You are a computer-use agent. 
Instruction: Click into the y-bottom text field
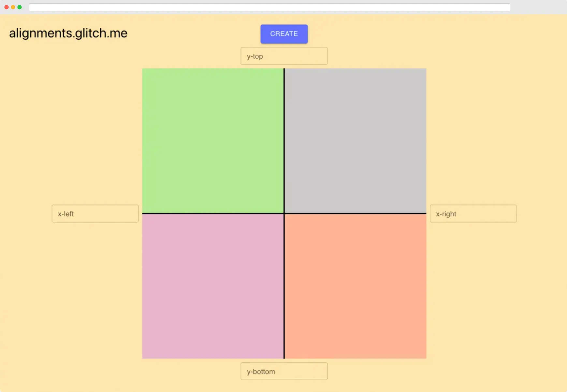[x=284, y=371]
